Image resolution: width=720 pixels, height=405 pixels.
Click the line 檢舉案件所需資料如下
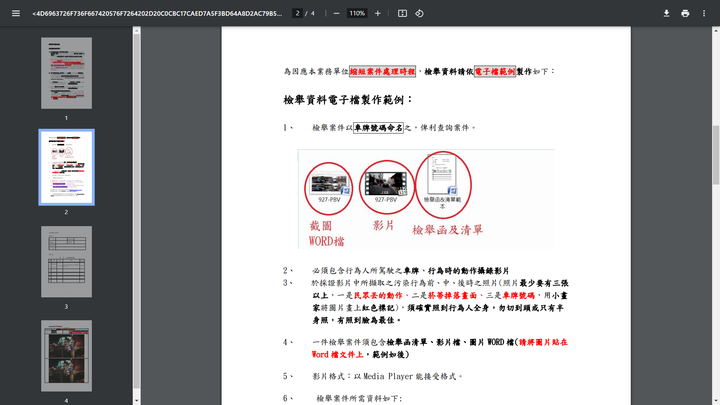pos(359,398)
